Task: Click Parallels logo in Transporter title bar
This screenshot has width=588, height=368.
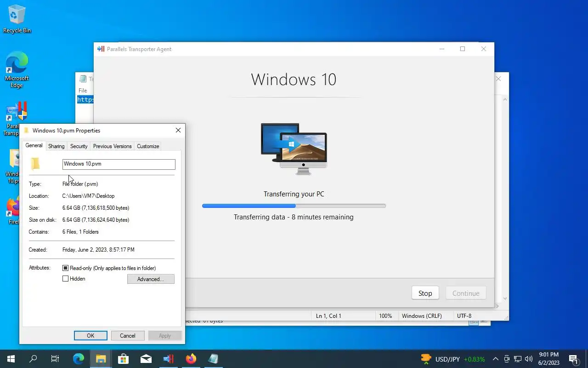Action: (101, 49)
